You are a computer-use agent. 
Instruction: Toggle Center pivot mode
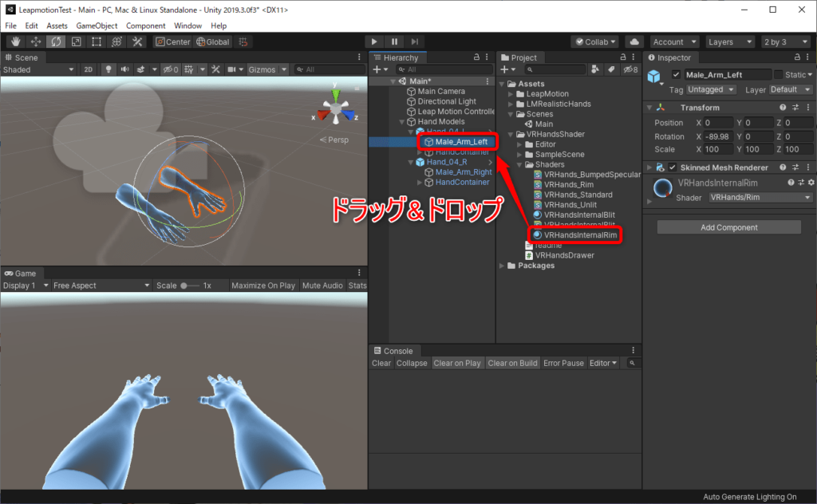coord(172,41)
